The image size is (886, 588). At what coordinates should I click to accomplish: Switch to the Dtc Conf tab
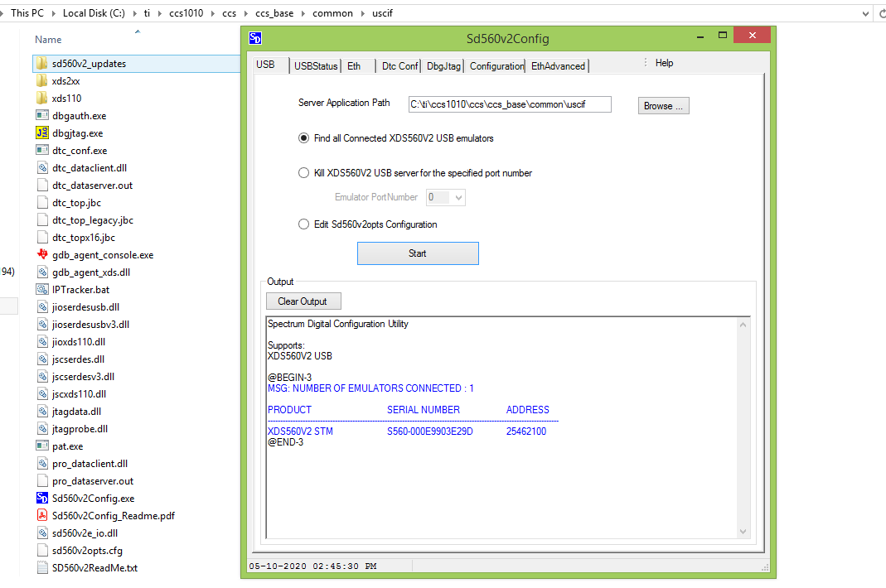coord(399,66)
